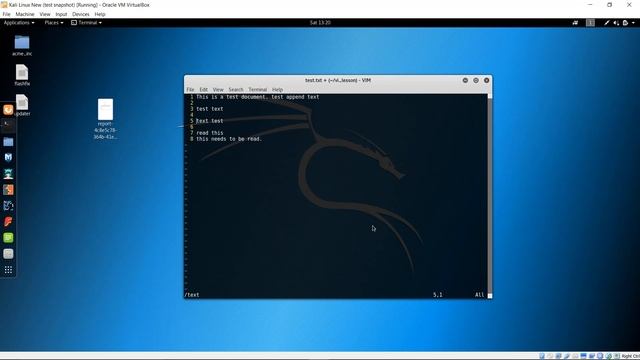Image resolution: width=640 pixels, height=360 pixels.
Task: Click the '/text' search command in status line
Action: [x=192, y=295]
